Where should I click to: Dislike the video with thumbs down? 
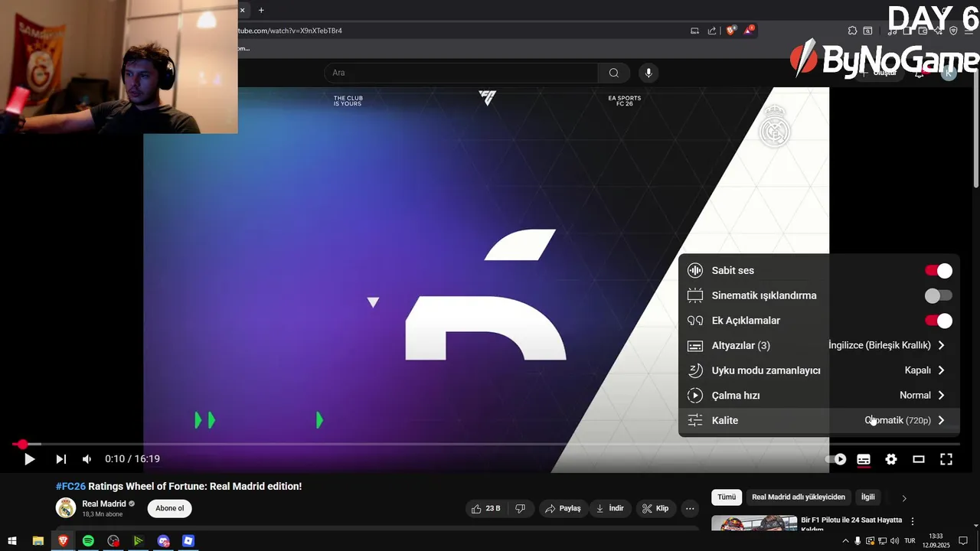coord(520,508)
